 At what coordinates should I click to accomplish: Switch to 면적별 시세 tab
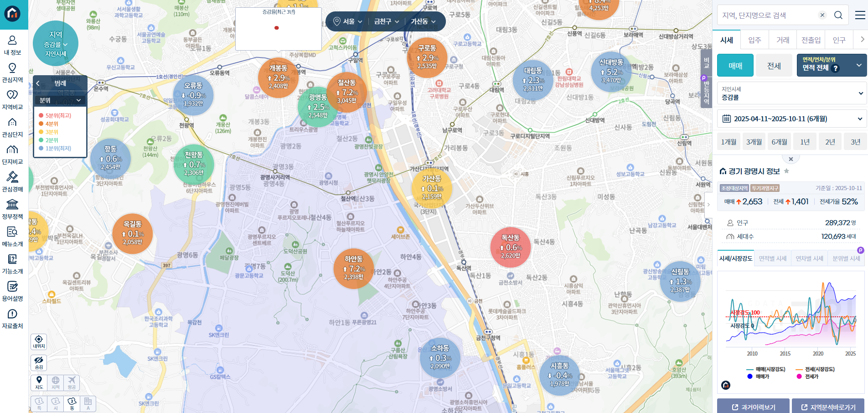tap(773, 258)
